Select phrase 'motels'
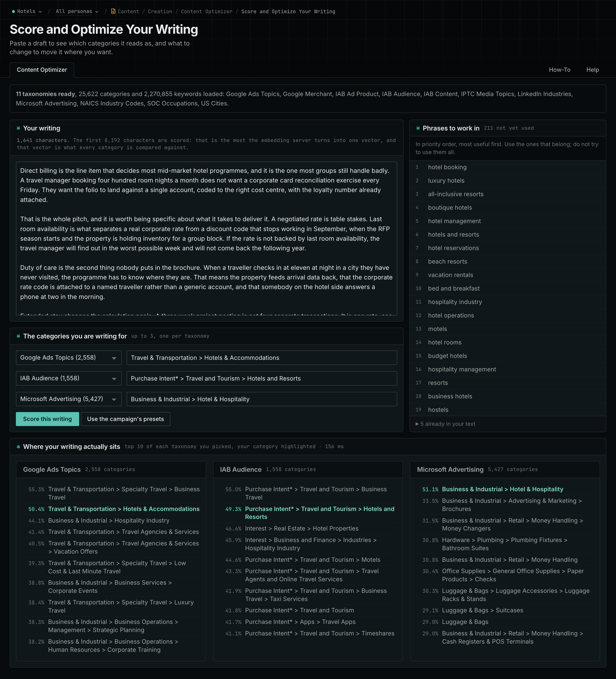Image resolution: width=616 pixels, height=679 pixels. coord(507,329)
